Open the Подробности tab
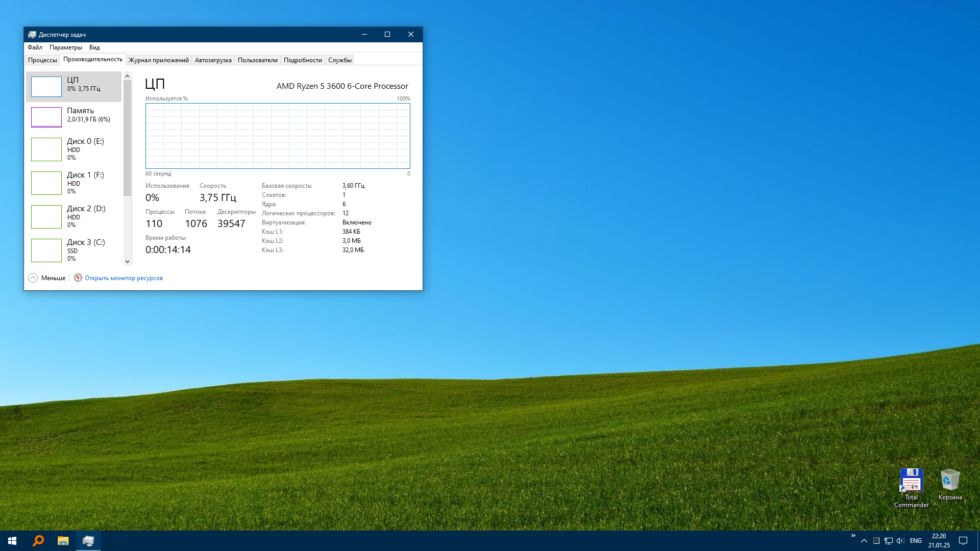Screen dimensions: 980x551 (303, 60)
